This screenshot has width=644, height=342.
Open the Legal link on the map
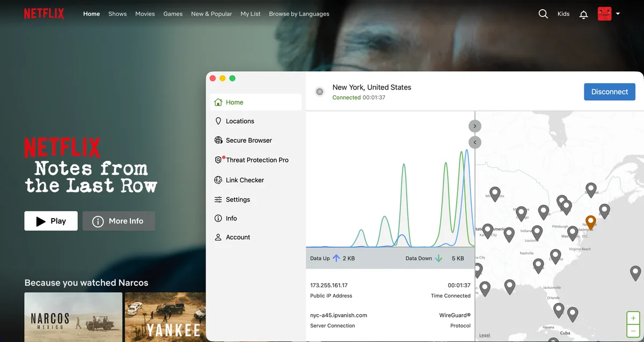coord(485,335)
